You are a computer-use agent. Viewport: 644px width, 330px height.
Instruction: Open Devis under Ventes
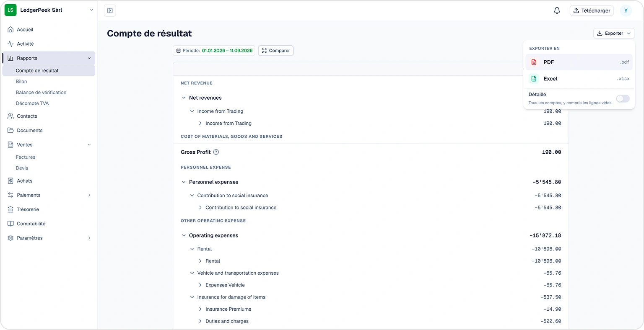(22, 168)
